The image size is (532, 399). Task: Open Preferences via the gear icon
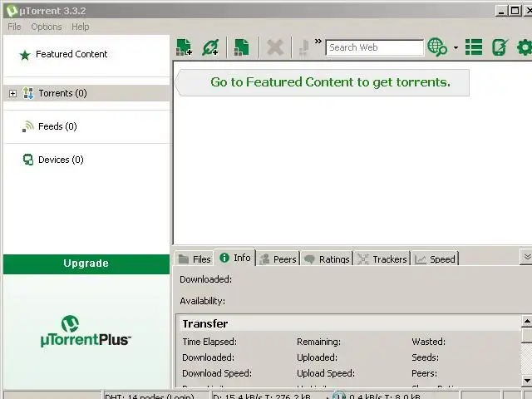tap(525, 47)
